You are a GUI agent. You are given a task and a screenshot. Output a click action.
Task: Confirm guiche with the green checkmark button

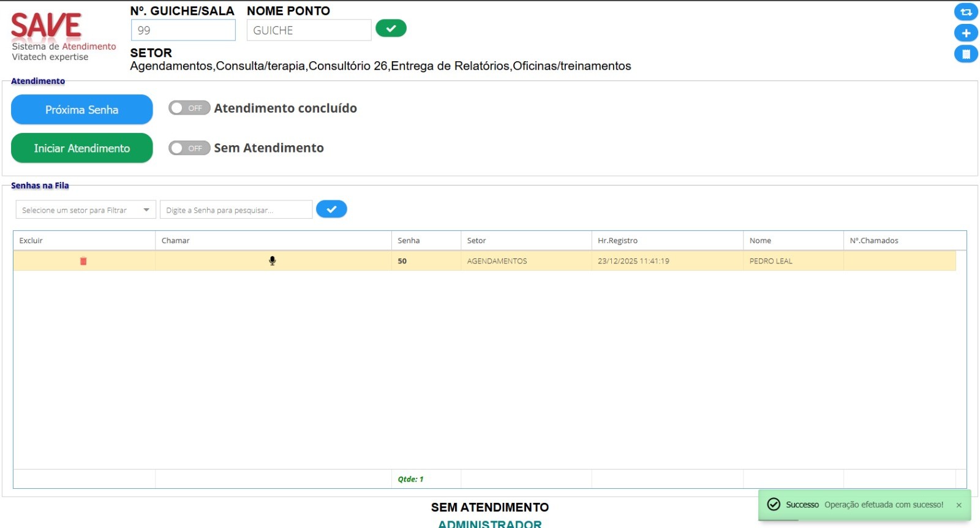[391, 28]
